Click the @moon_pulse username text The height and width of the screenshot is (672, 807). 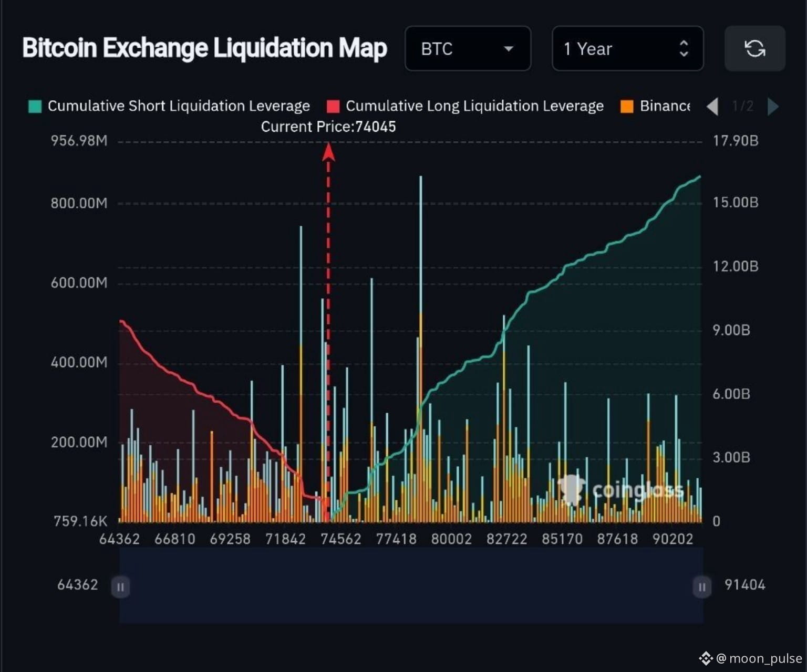pyautogui.click(x=759, y=658)
